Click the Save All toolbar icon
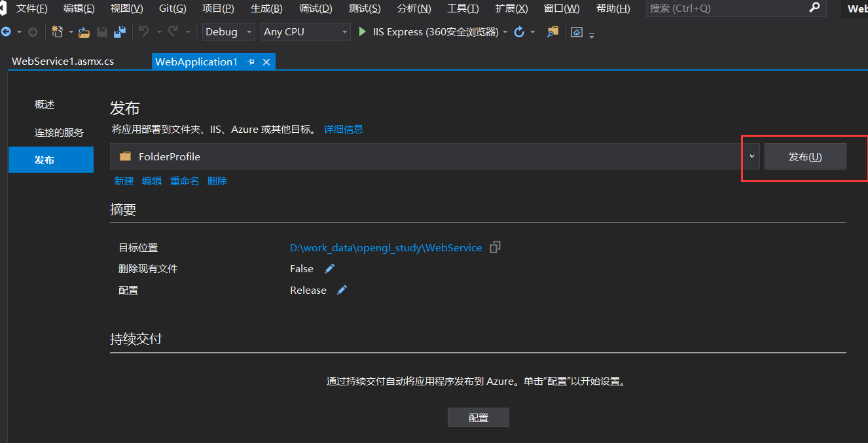868x443 pixels. coord(120,31)
